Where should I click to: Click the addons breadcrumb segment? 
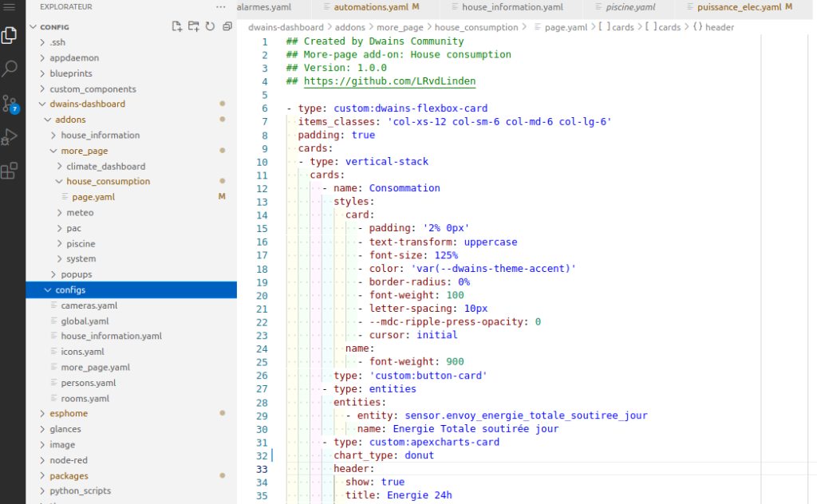[349, 27]
